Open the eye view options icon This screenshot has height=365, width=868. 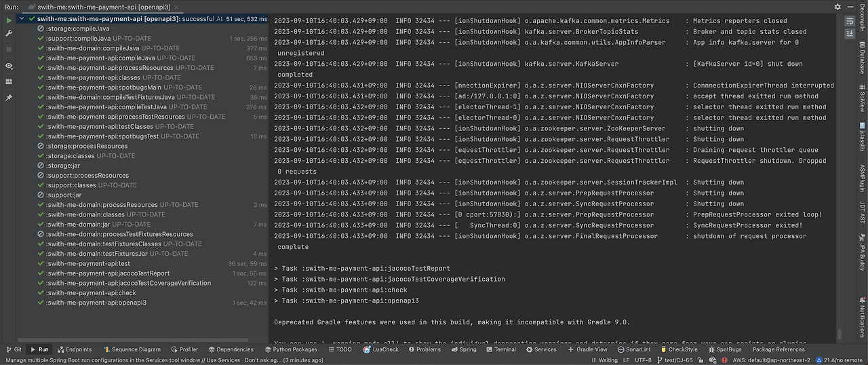point(9,66)
